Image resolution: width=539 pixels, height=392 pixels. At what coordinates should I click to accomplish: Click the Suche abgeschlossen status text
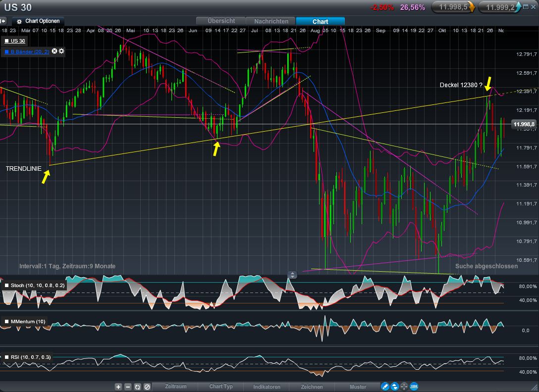click(486, 266)
